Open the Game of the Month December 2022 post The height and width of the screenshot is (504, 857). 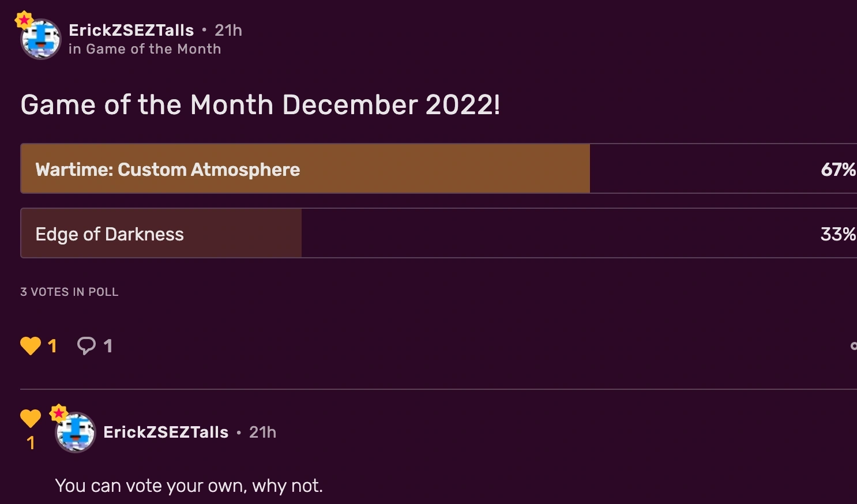tap(260, 105)
